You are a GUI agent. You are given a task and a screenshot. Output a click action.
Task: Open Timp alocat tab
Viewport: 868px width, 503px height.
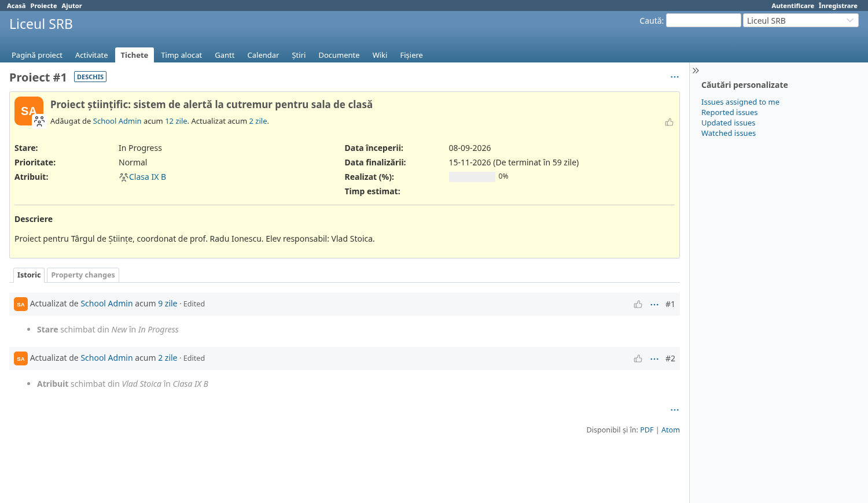point(181,55)
